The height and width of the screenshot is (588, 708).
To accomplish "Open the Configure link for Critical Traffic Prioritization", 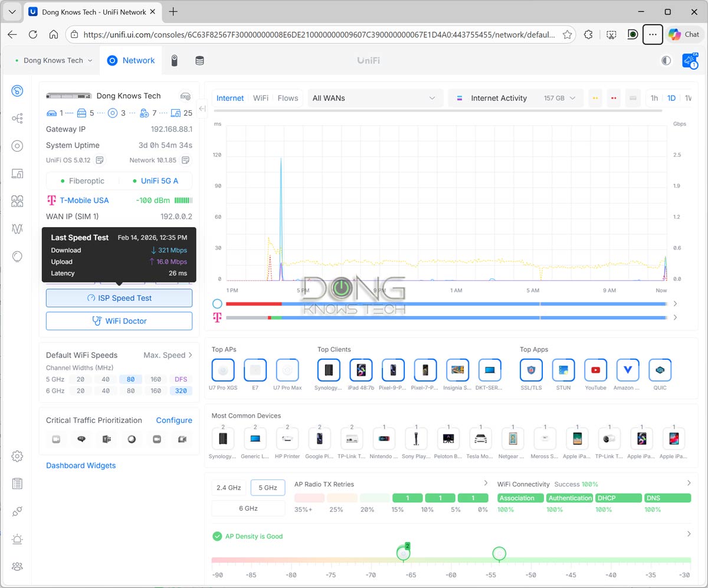I will coord(174,420).
